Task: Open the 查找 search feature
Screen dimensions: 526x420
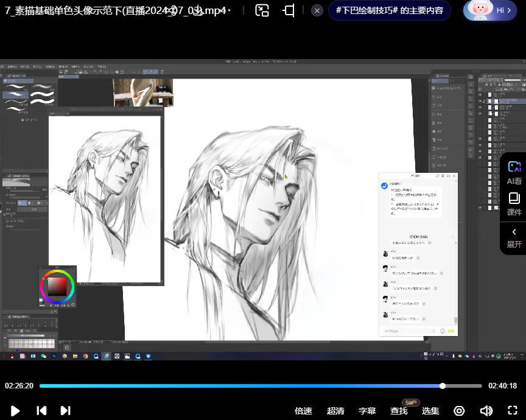Action: 399,411
